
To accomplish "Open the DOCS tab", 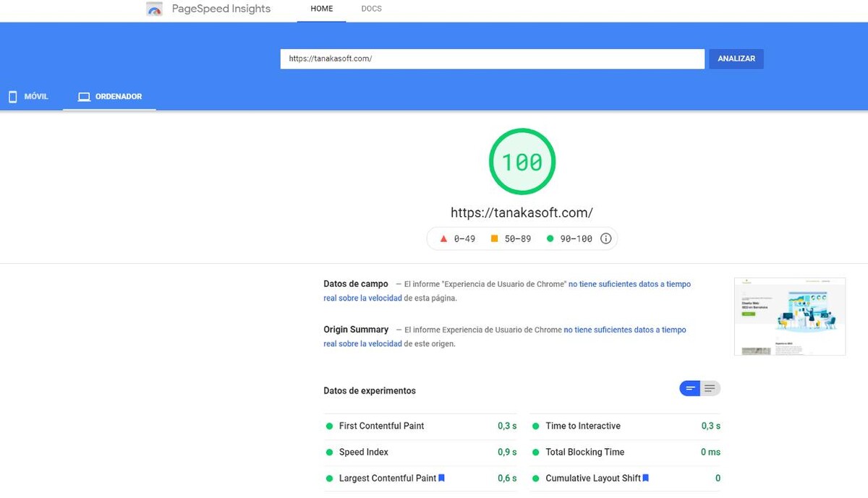I will click(371, 9).
